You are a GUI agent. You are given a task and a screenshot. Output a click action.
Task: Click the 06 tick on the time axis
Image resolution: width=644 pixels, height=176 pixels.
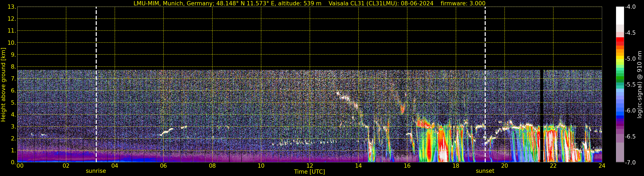coord(163,166)
